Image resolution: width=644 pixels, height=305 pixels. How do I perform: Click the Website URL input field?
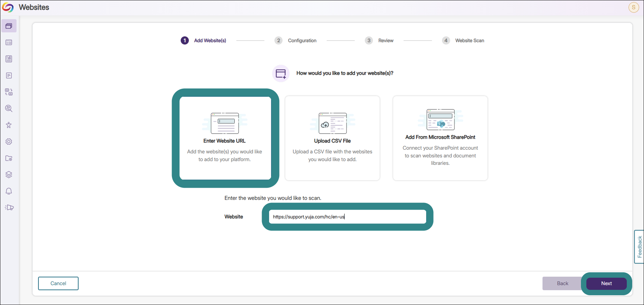(347, 217)
